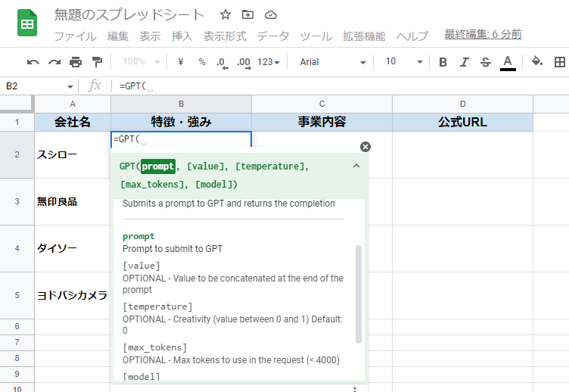The image size is (569, 392).
Task: Click the 事業内容 header cell
Action: click(322, 122)
